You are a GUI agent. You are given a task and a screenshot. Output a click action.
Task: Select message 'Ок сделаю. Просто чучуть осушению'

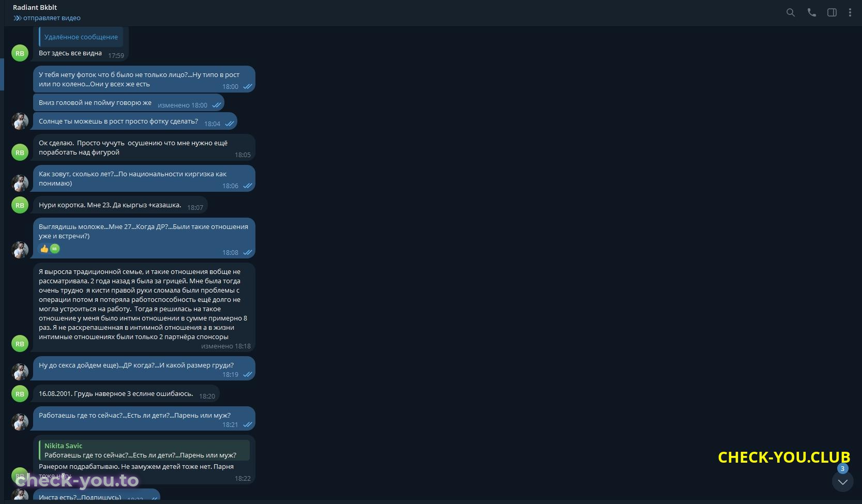pos(144,148)
